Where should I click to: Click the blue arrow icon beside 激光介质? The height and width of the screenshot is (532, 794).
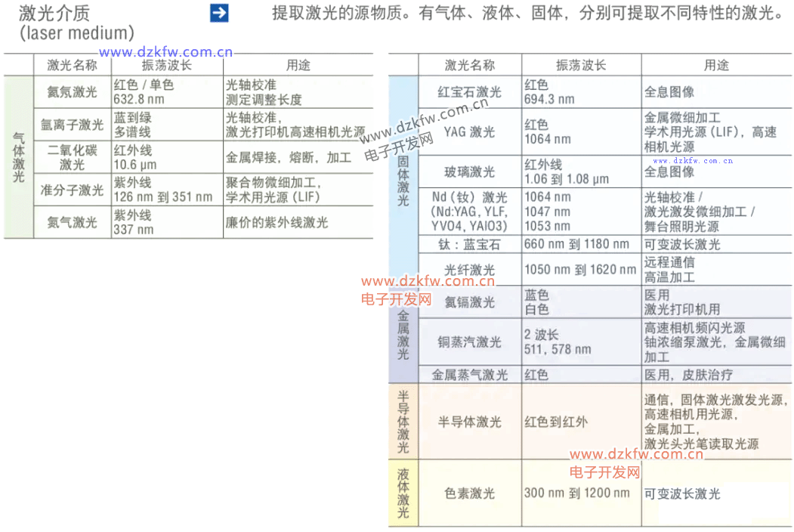click(x=219, y=13)
